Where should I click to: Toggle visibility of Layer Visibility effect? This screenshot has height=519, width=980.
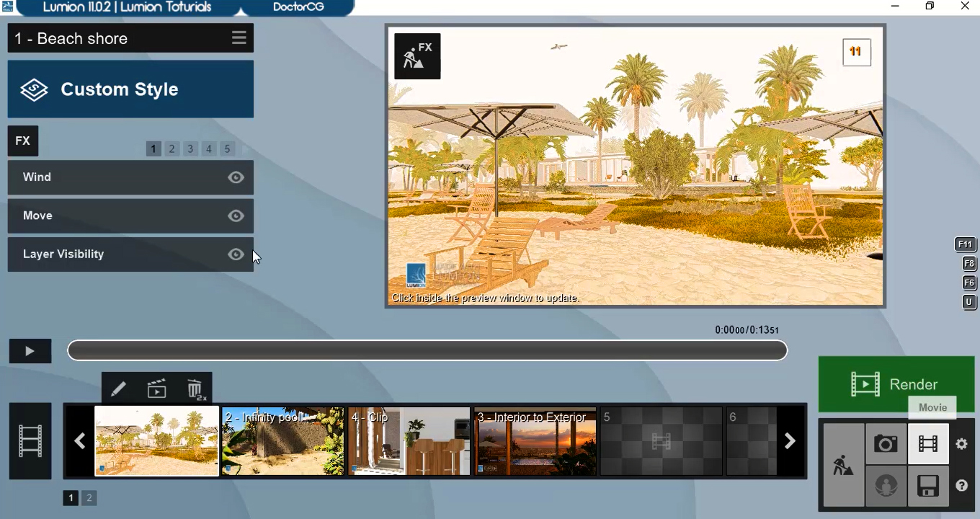tap(236, 254)
